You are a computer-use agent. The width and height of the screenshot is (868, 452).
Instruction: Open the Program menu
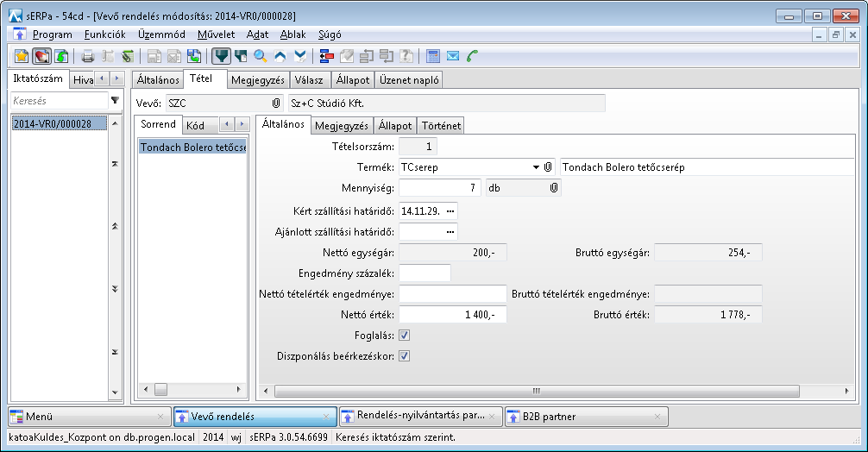[x=52, y=35]
